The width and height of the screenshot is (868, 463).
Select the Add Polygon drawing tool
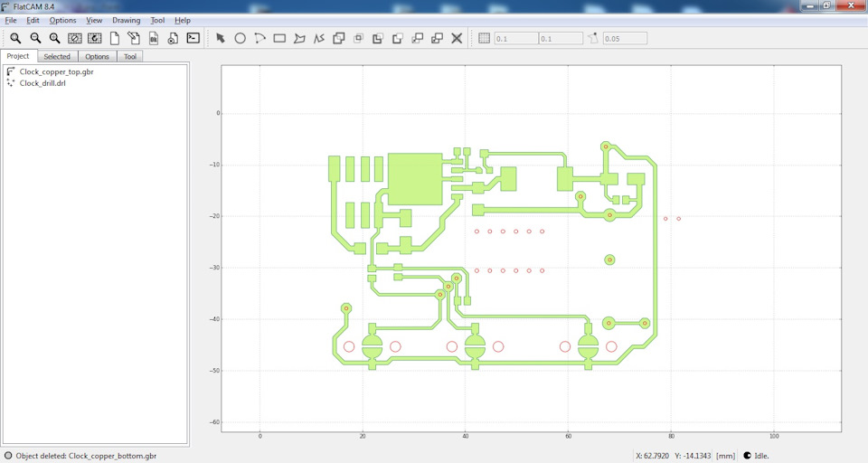(299, 38)
